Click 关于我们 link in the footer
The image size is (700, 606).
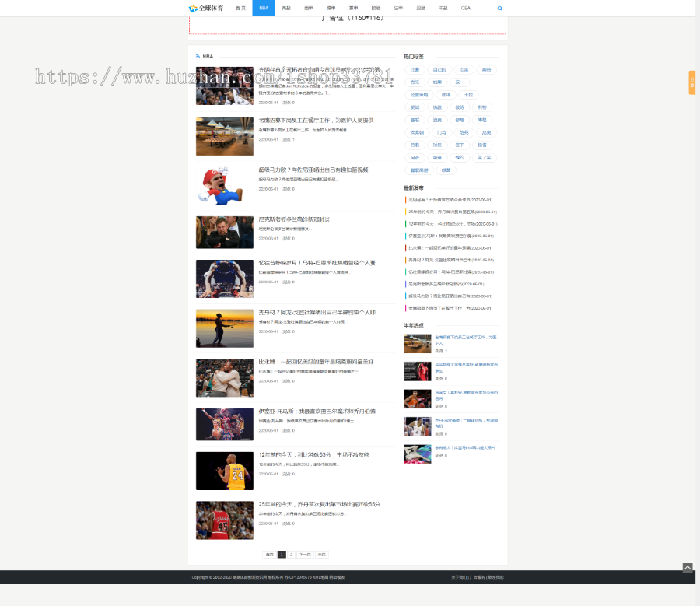(459, 577)
